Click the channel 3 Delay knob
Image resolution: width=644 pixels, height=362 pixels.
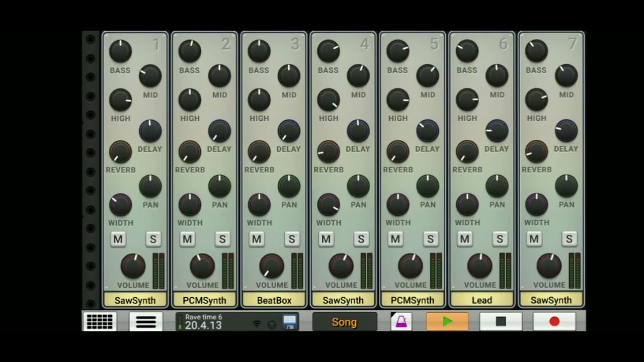289,131
